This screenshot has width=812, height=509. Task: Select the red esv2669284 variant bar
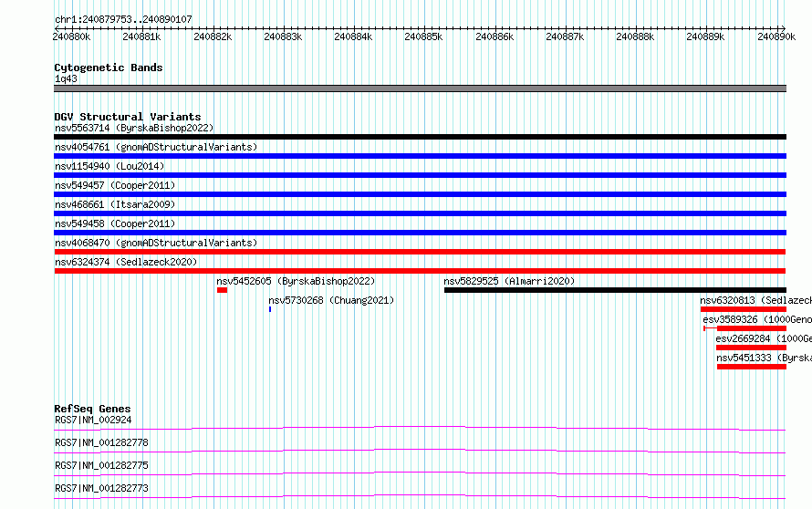pos(751,348)
